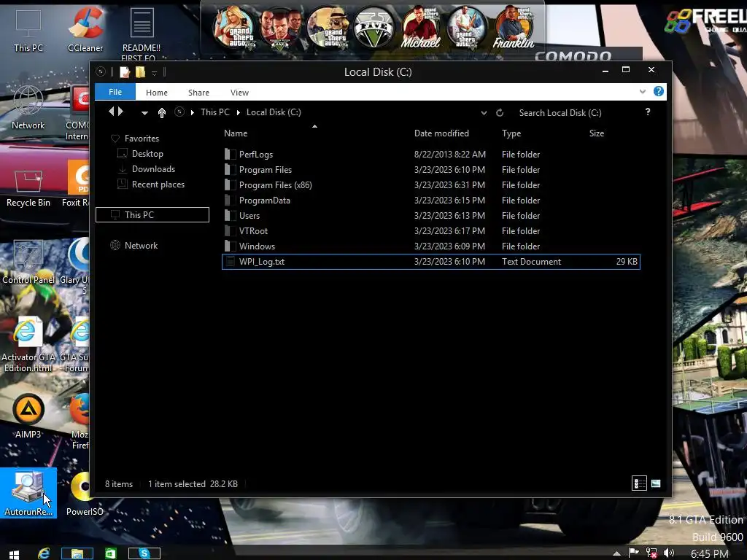
Task: Open the Store taskbar icon
Action: tap(111, 553)
